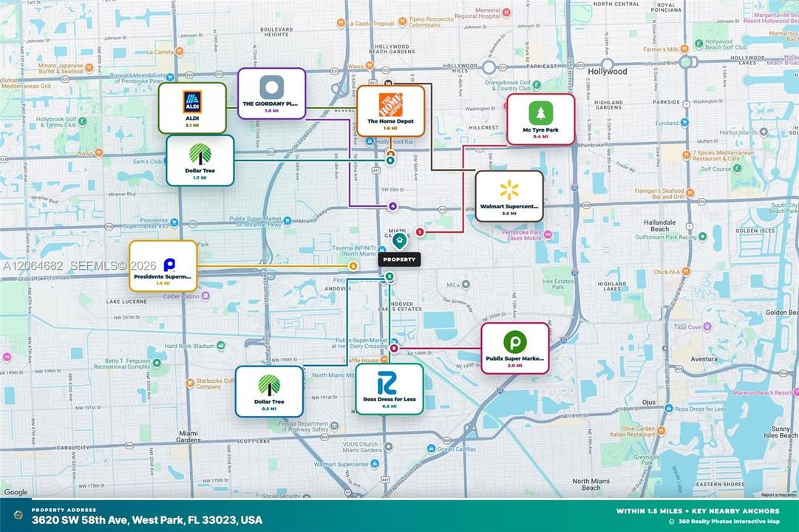Click the Hollywood city label
This screenshot has width=799, height=532.
[x=608, y=72]
